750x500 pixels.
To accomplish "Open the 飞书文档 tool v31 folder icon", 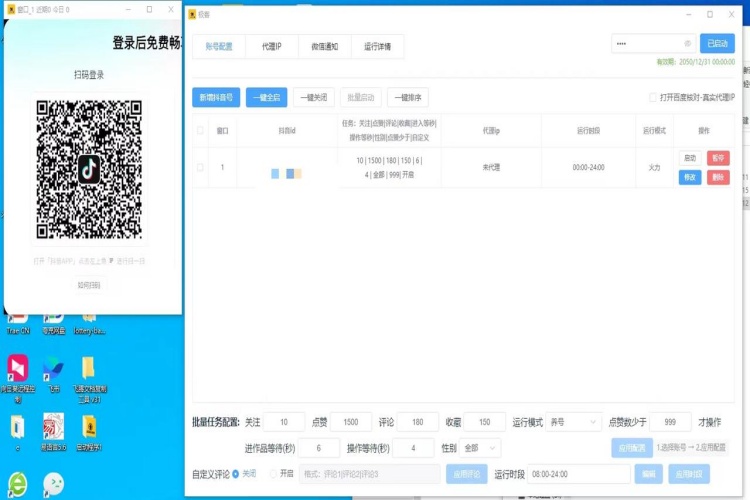I will pos(89,379).
